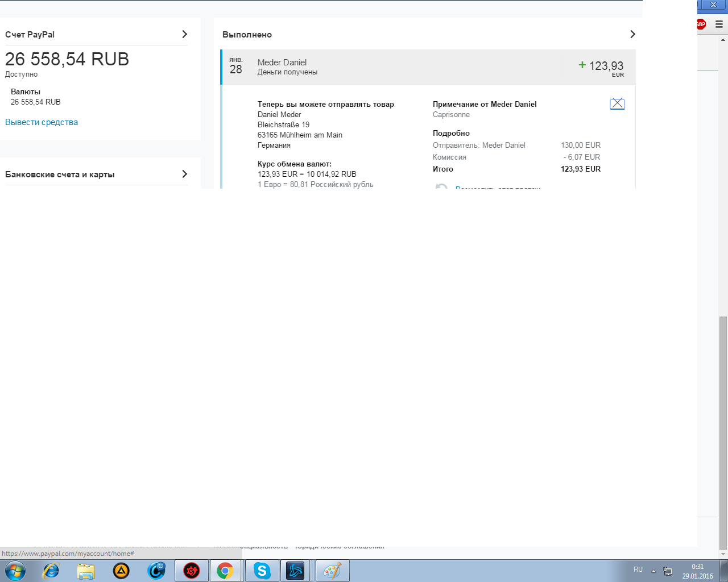Click the Теперь вы можете отправлять товар heading
Screen dimensions: 728x582
(326, 104)
